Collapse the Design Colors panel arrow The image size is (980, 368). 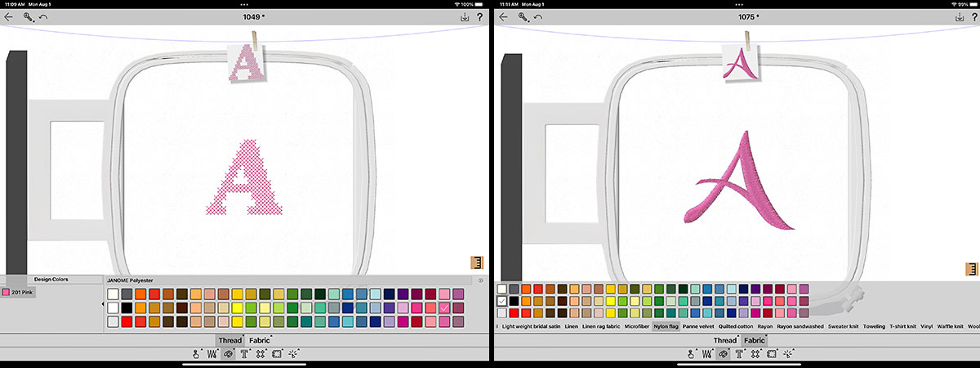click(x=102, y=304)
